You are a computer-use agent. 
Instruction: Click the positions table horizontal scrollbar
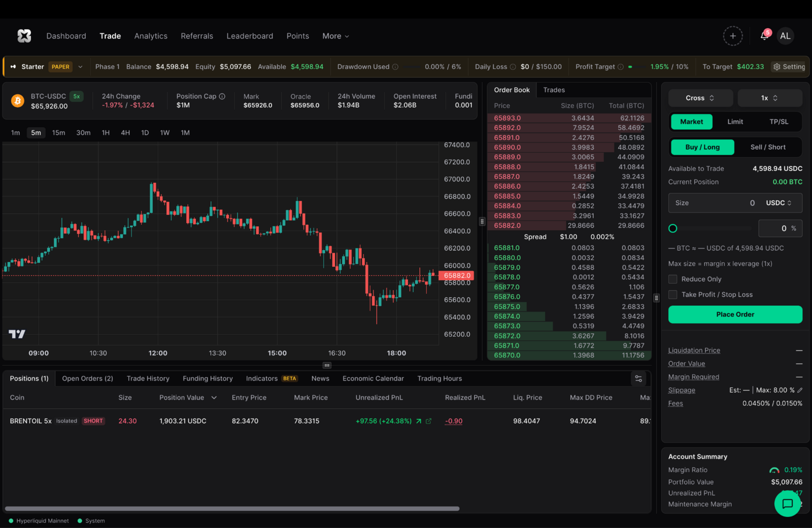click(232, 508)
